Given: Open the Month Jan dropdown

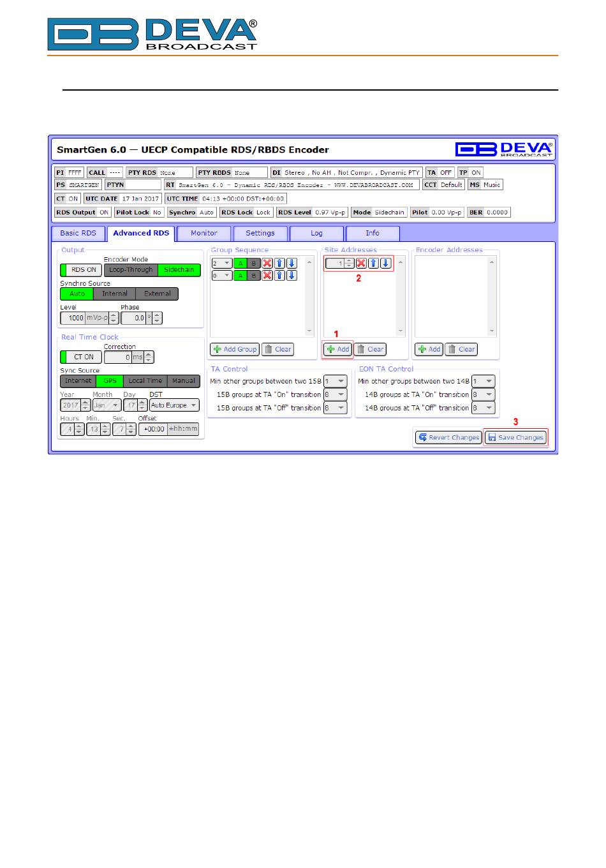Looking at the screenshot, I should 107,405.
